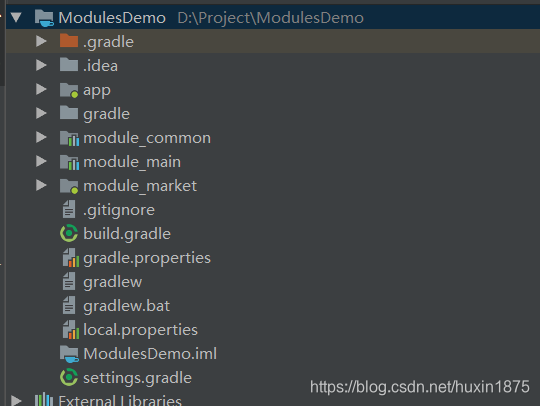Viewport: 540px width, 406px height.
Task: Click the module_main library icon
Action: pyautogui.click(x=69, y=162)
